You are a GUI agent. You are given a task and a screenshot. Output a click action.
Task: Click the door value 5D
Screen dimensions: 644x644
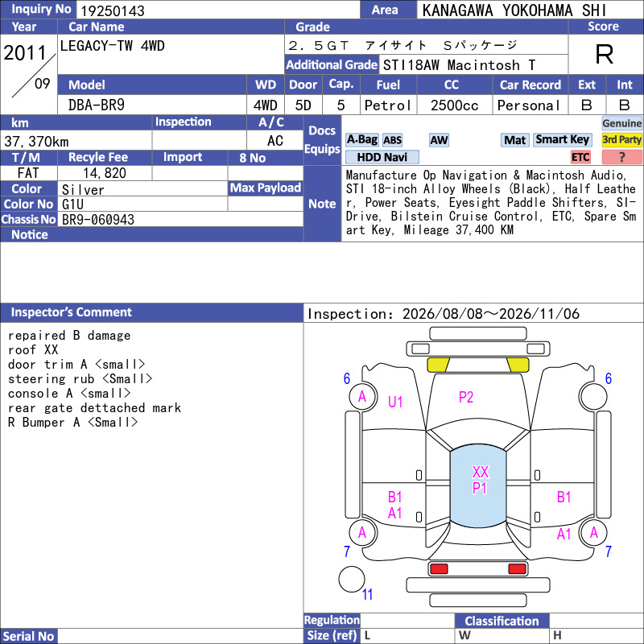tap(303, 105)
